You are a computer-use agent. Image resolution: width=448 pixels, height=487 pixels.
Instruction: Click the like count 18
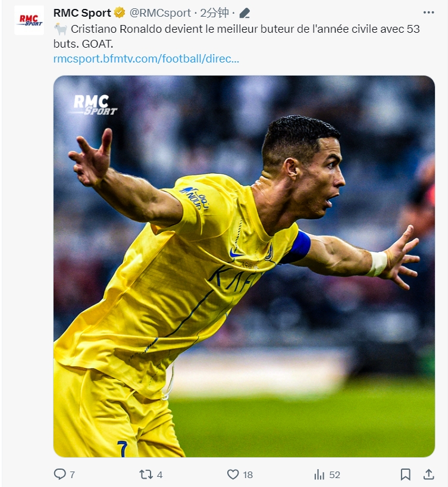(x=248, y=474)
